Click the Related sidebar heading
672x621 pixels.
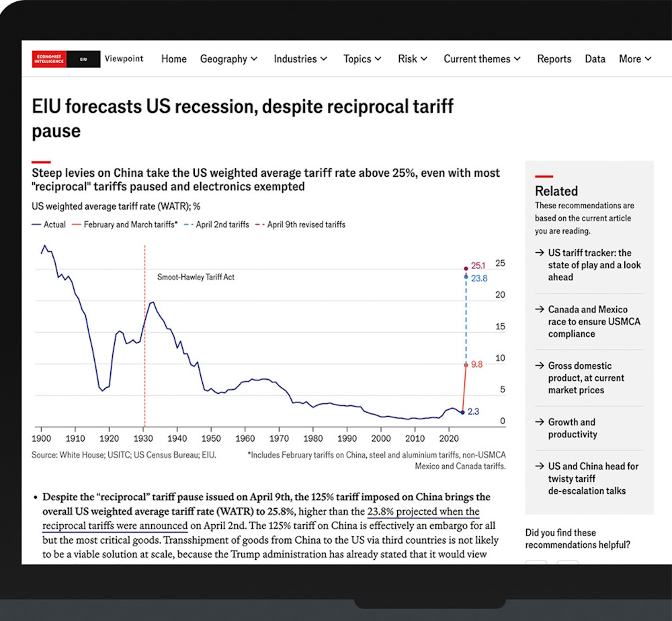[556, 191]
